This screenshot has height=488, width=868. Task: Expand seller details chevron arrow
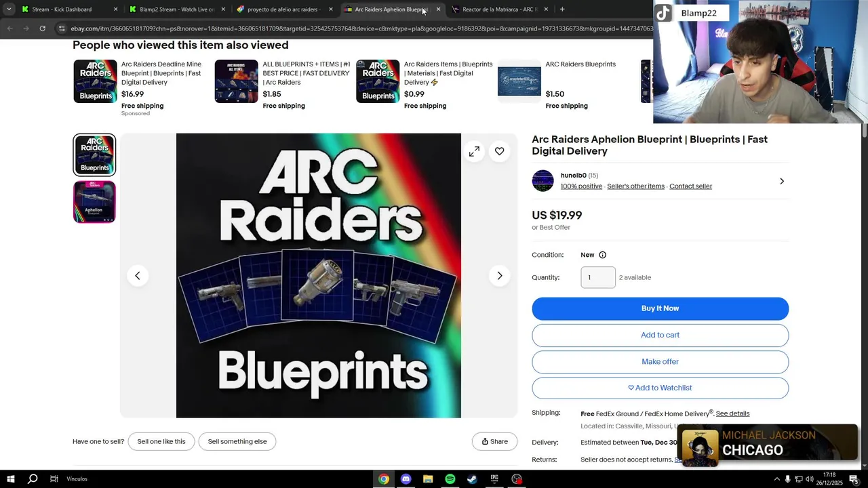click(x=782, y=181)
